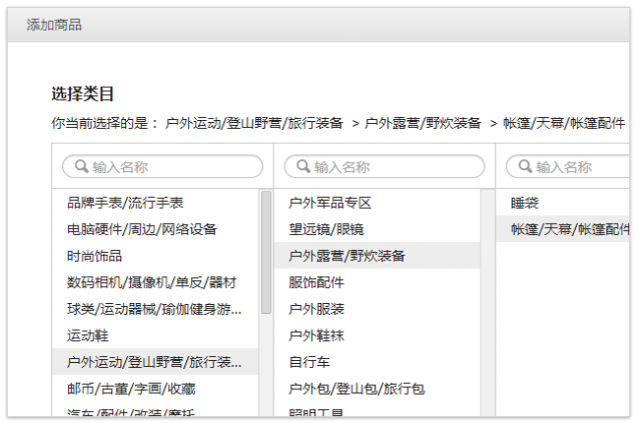Pick 数码相机/摄像机/单反/器材 category
The height and width of the screenshot is (423, 640).
click(x=152, y=282)
